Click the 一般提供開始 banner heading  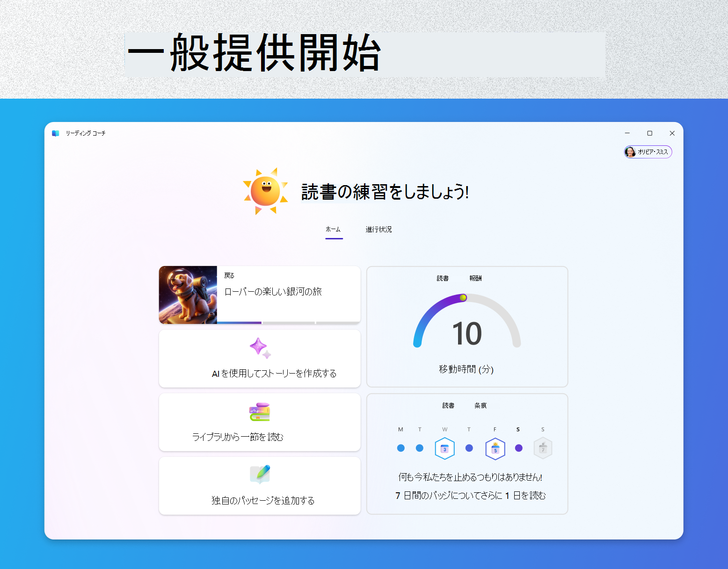pos(254,53)
